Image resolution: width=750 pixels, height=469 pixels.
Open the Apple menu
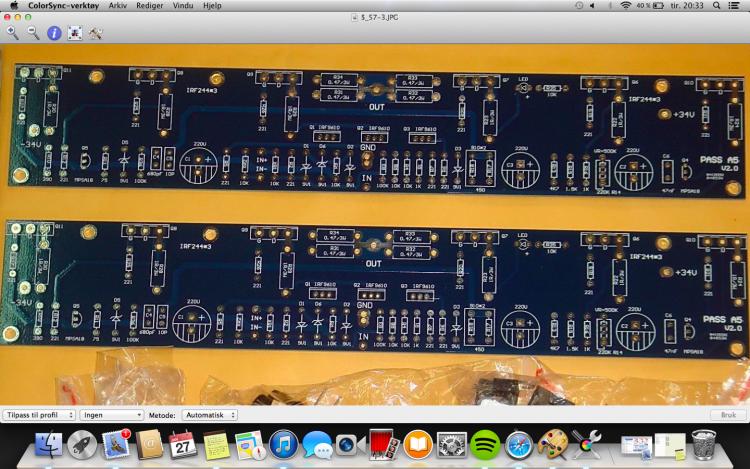pos(14,5)
